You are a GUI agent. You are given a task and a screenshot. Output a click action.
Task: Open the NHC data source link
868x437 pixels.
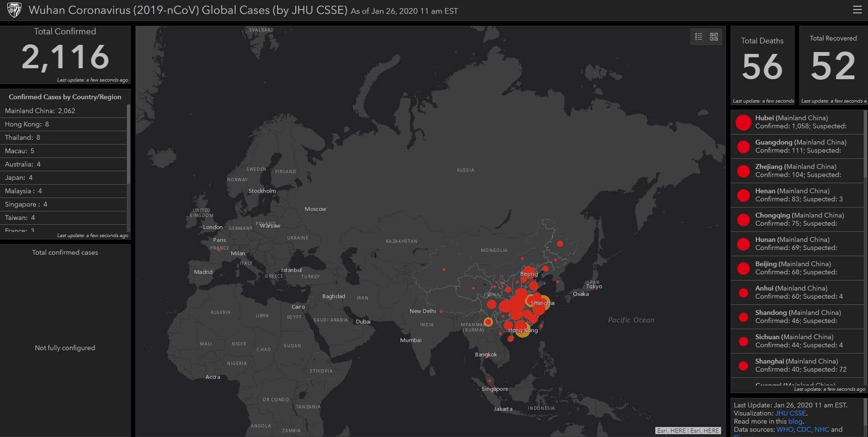tap(822, 429)
